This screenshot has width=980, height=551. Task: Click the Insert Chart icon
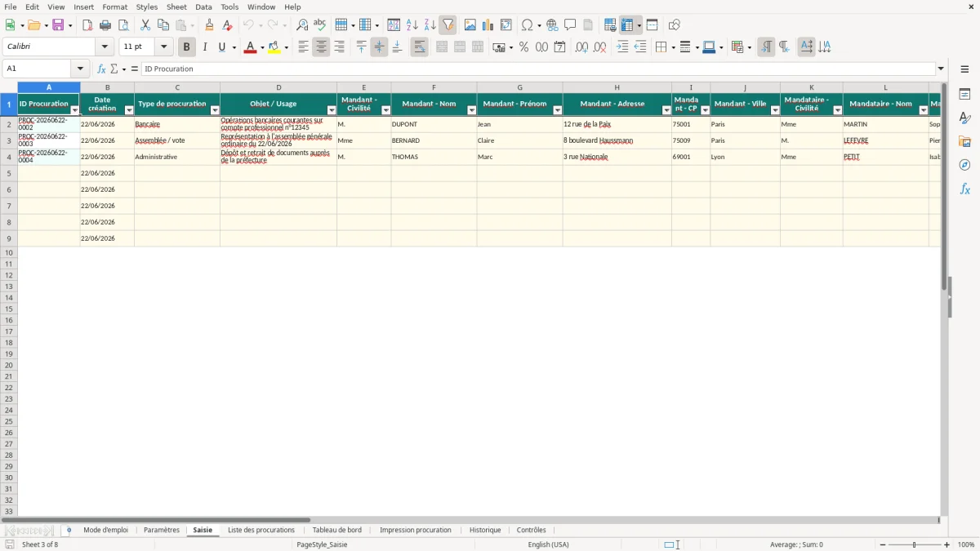(488, 25)
